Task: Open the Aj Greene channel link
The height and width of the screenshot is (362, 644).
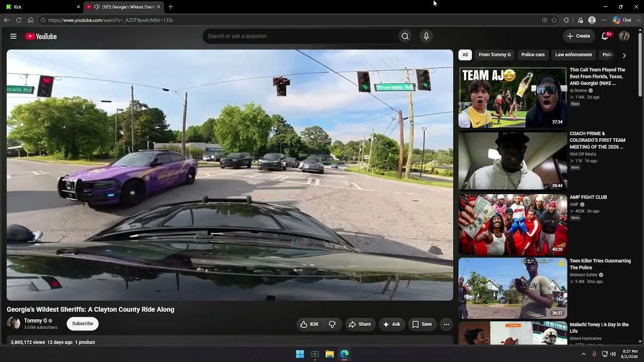Action: click(579, 90)
